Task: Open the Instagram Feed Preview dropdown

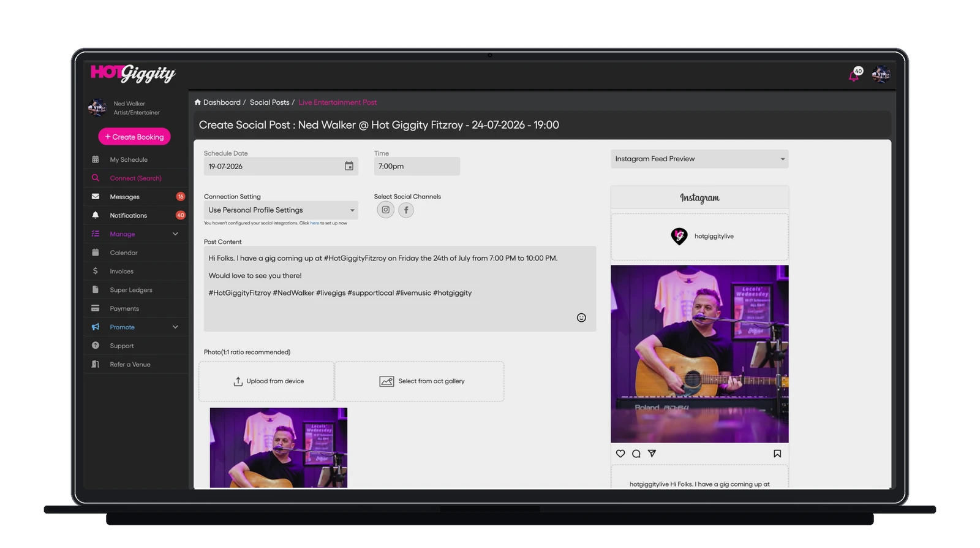Action: point(699,159)
